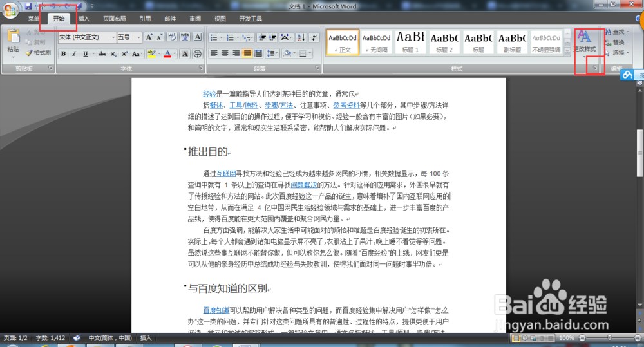644x347 pixels.
Task: Click the Character Border icon
Action: [198, 37]
